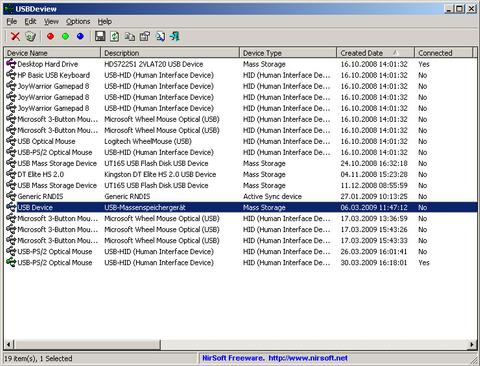The image size is (480, 366).
Task: Sort by the Connected column header
Action: (x=444, y=53)
